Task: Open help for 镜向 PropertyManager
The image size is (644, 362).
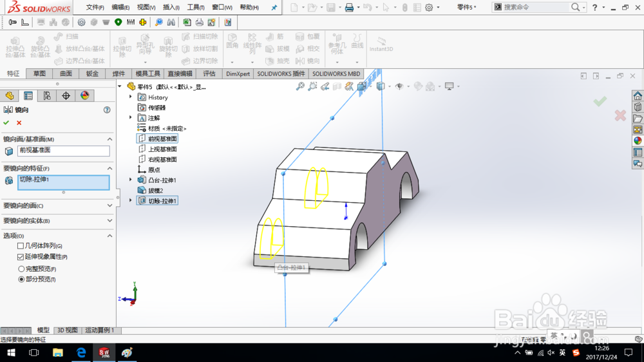Action: pos(107,110)
